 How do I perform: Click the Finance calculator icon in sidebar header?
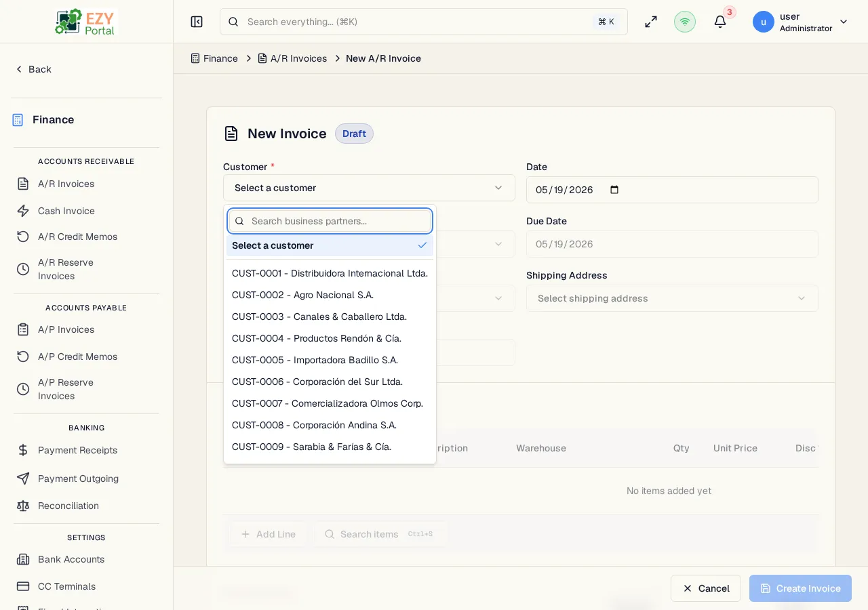click(x=18, y=120)
